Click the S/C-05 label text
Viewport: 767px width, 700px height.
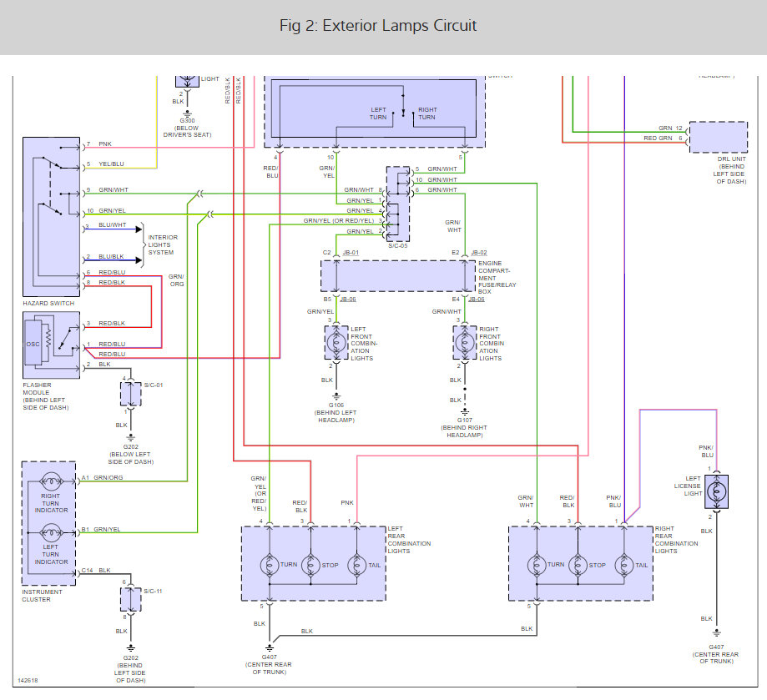click(397, 246)
